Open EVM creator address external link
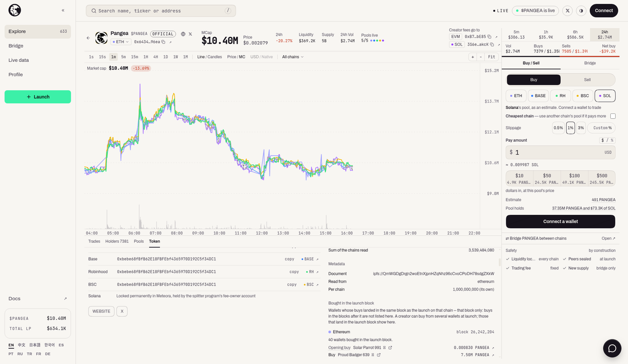The width and height of the screenshot is (628, 364). pos(496,37)
